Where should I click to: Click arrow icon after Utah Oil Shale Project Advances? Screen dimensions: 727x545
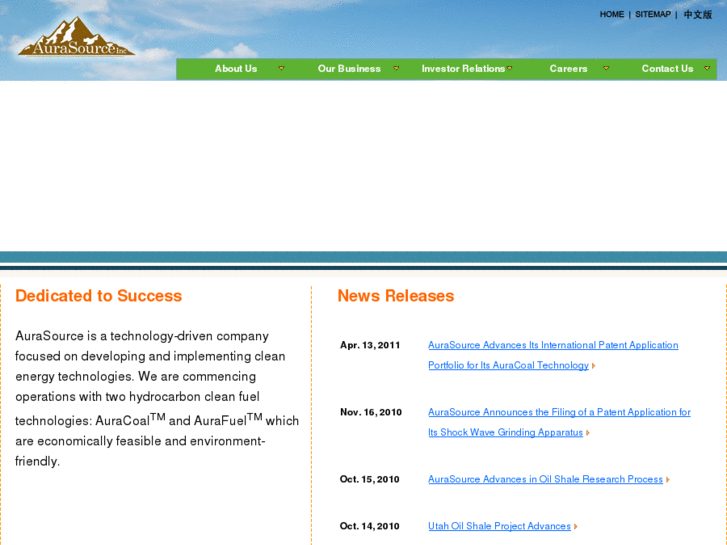[575, 526]
